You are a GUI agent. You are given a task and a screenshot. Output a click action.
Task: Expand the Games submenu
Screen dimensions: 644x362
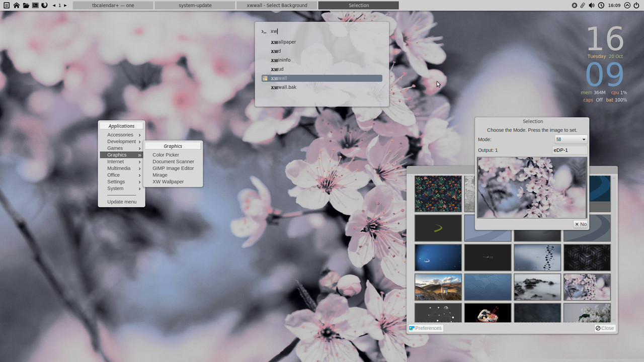point(121,148)
